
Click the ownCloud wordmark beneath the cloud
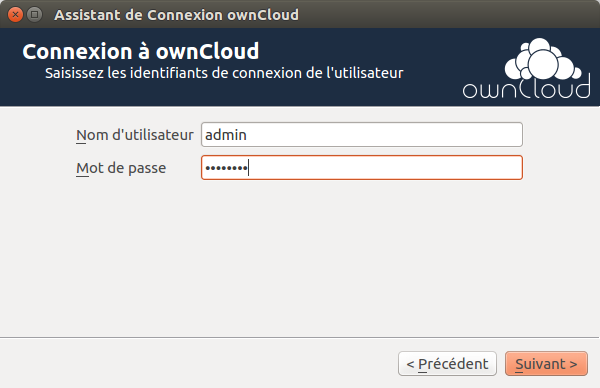pos(527,88)
